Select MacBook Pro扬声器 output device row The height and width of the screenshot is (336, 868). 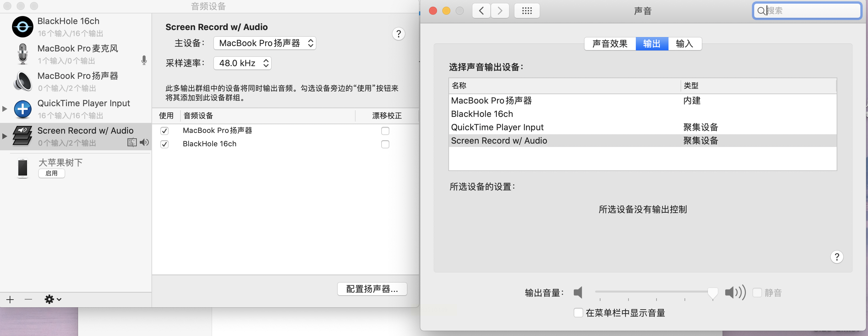(x=642, y=101)
